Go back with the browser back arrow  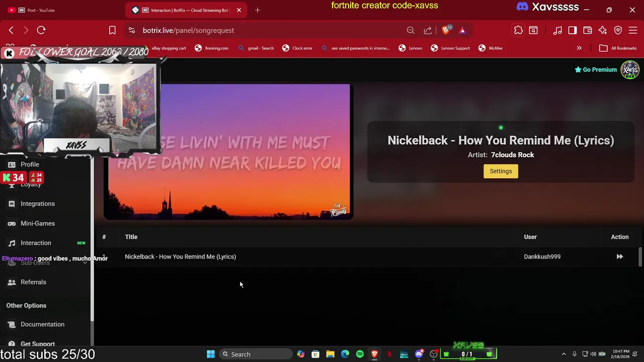click(11, 30)
